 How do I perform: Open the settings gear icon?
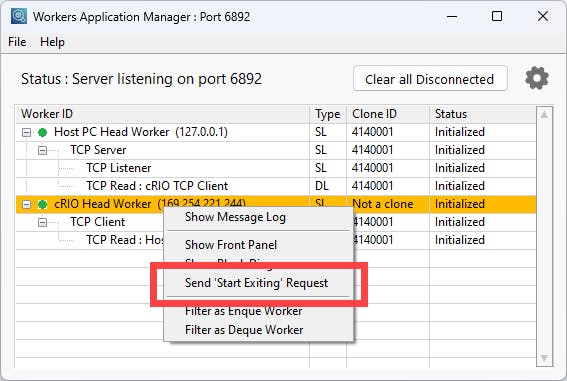click(537, 78)
